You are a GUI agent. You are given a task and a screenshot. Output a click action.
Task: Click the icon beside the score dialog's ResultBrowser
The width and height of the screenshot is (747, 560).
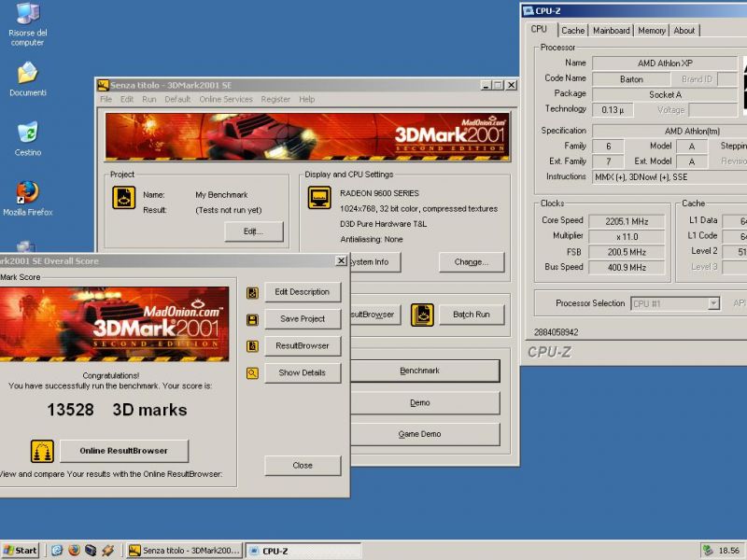pyautogui.click(x=252, y=346)
